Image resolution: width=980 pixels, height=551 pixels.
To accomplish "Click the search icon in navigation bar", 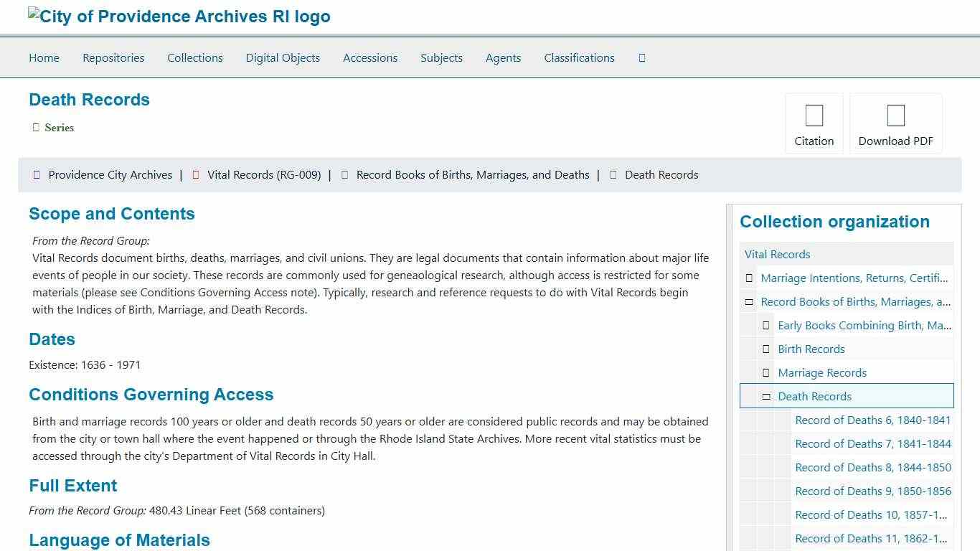I will (x=641, y=58).
